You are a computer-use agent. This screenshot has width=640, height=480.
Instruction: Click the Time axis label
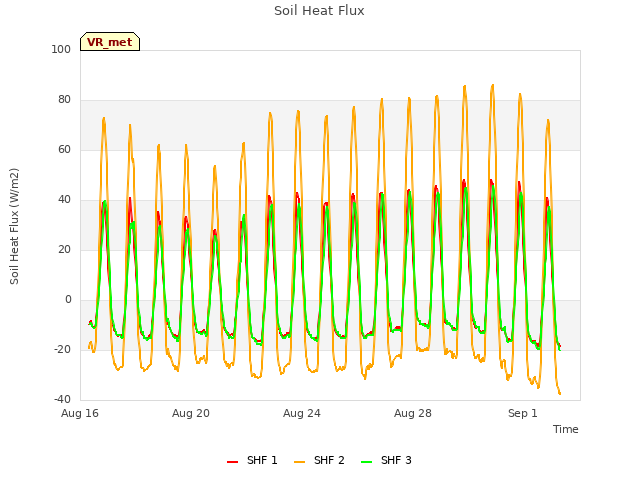[x=566, y=429]
